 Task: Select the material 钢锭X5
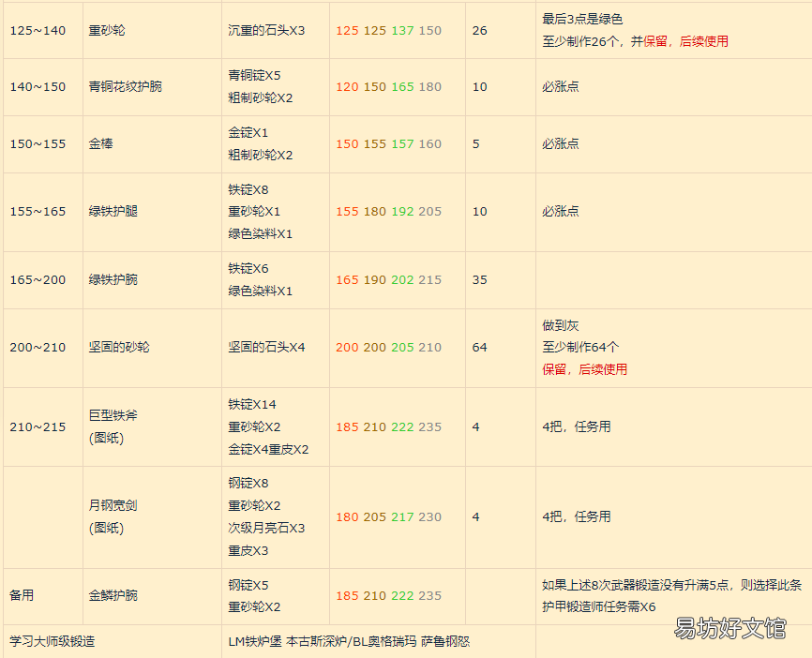click(248, 586)
